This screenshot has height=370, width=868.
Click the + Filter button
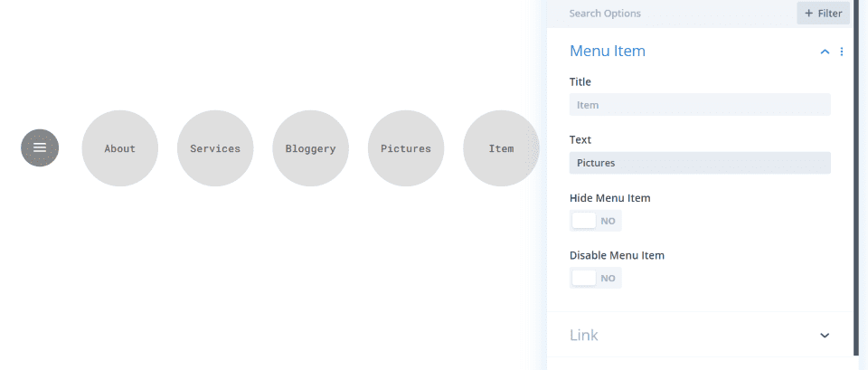coord(823,14)
